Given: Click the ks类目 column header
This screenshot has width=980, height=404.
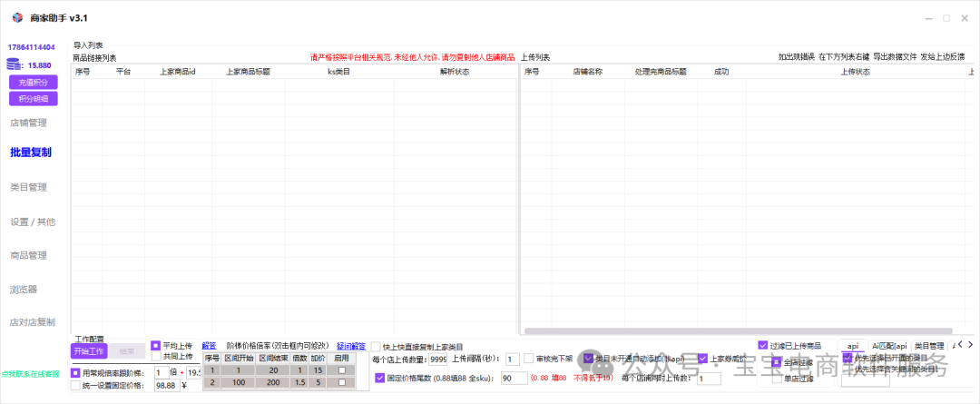Looking at the screenshot, I should point(339,72).
